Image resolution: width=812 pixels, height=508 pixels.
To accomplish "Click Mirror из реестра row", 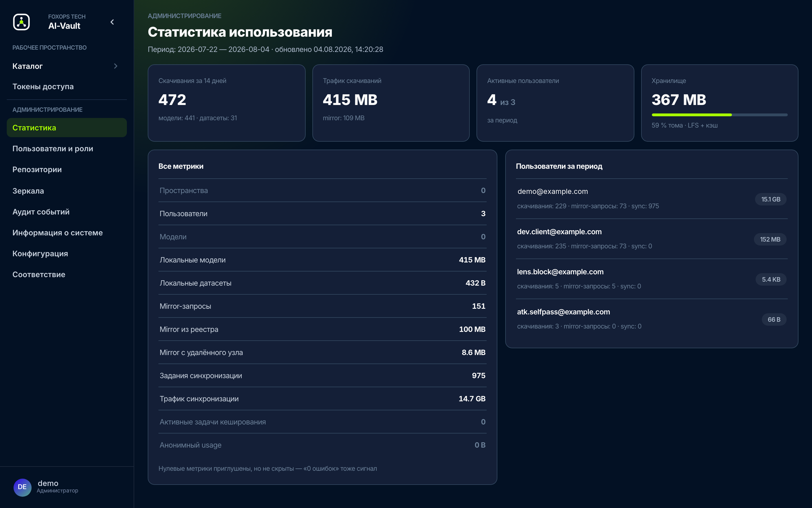I will 322,329.
